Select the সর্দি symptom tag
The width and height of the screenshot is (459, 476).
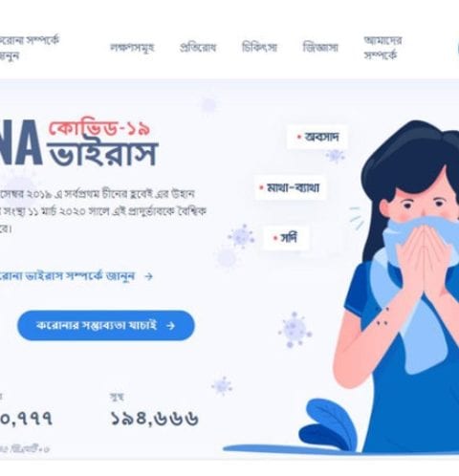(x=286, y=238)
